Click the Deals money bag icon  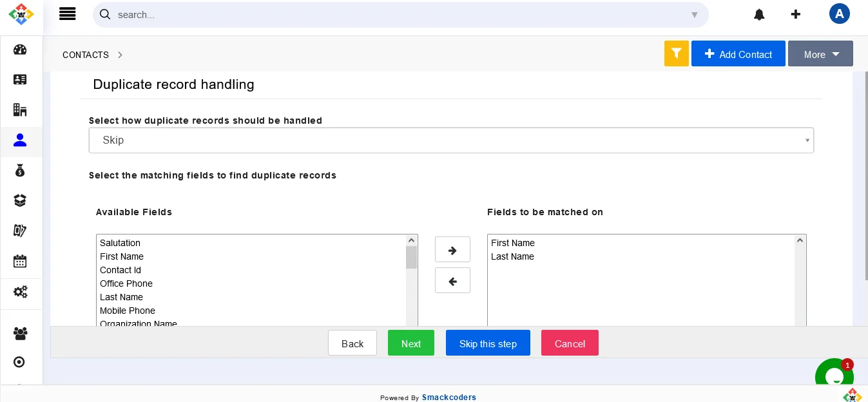pos(20,170)
